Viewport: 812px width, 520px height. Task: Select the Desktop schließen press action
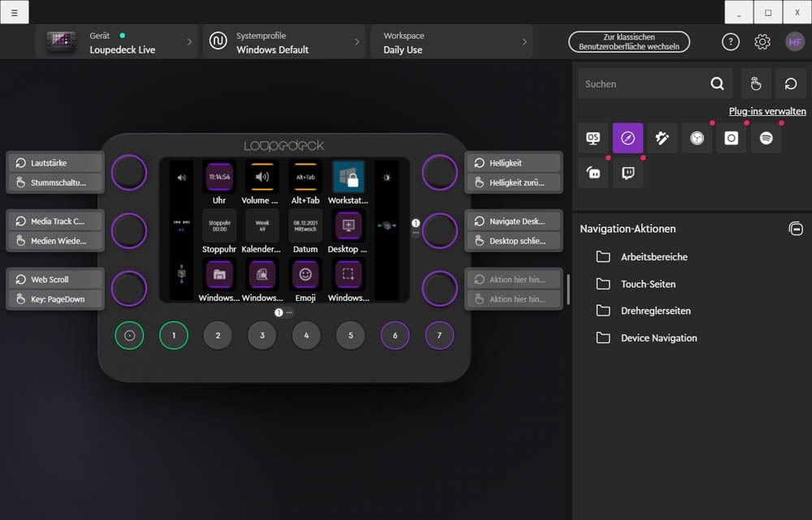click(514, 241)
